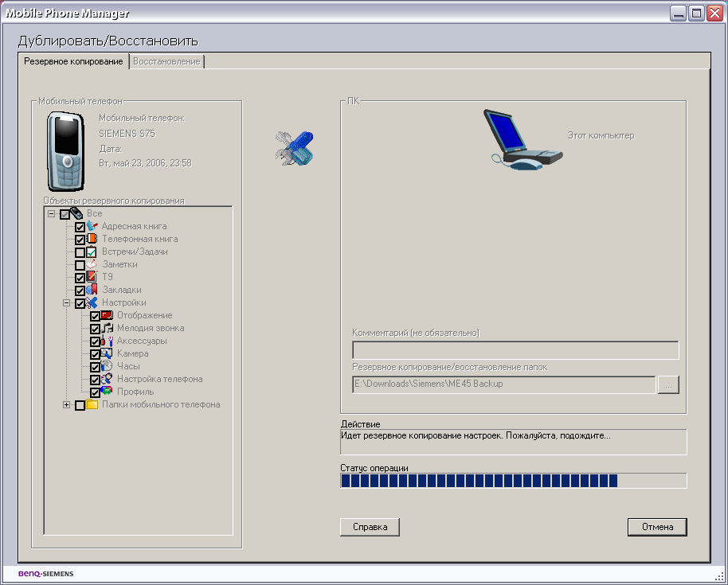Screen dimensions: 728x585
Task: Uncheck the Мелодия звонка checkbox
Action: pos(95,329)
